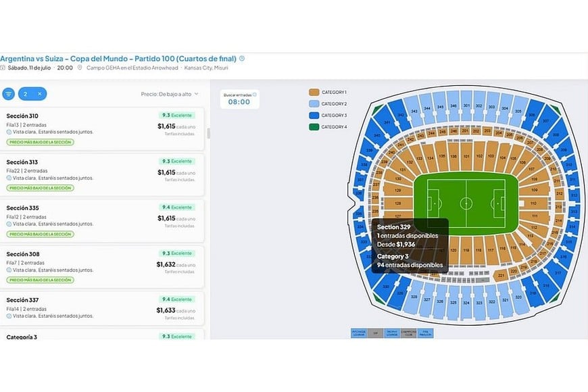The height and width of the screenshot is (392, 588).
Task: Open the Sección 337 listing at $1,633
Action: click(x=101, y=308)
